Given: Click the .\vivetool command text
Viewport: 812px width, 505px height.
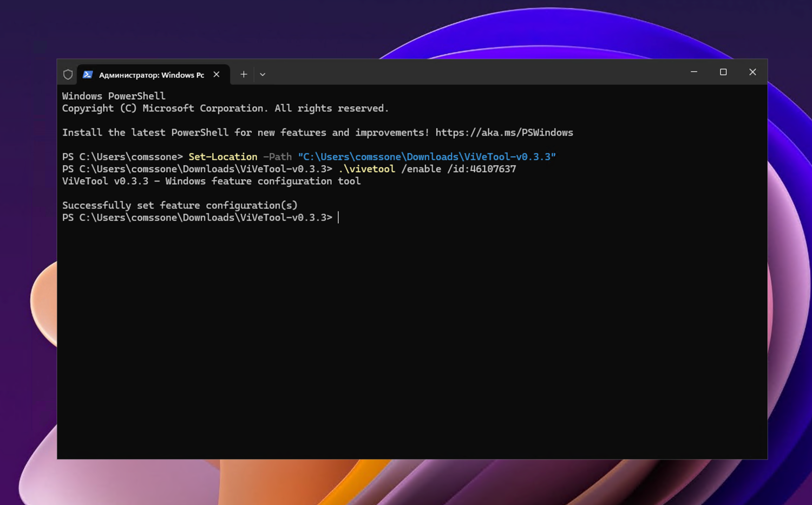Looking at the screenshot, I should pyautogui.click(x=366, y=169).
